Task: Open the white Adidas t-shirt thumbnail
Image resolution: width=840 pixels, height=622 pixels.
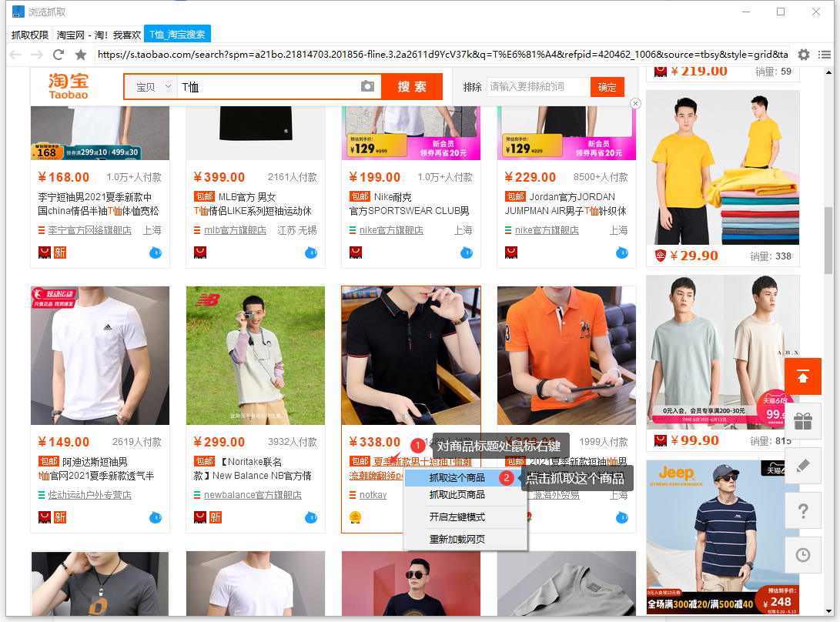Action: tap(99, 356)
